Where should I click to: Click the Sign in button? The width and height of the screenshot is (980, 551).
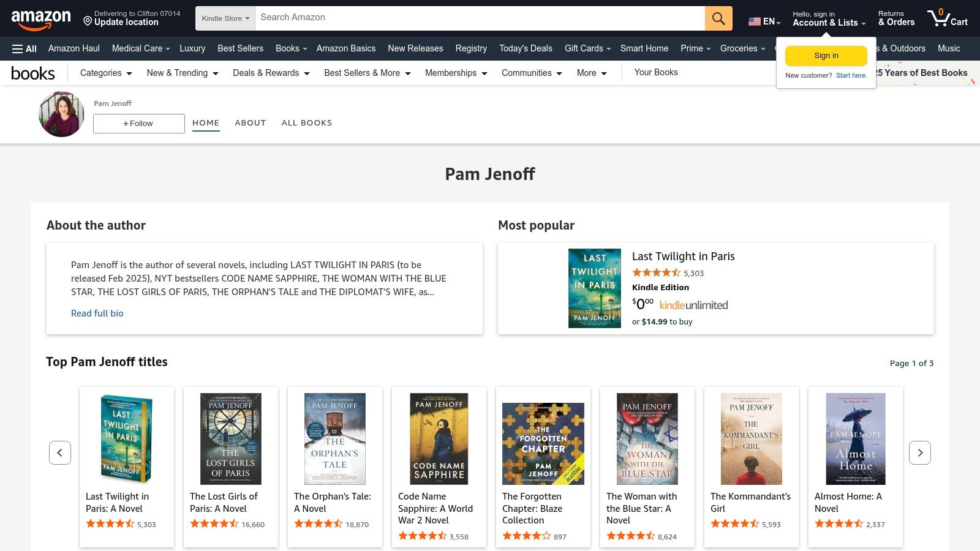tap(826, 55)
